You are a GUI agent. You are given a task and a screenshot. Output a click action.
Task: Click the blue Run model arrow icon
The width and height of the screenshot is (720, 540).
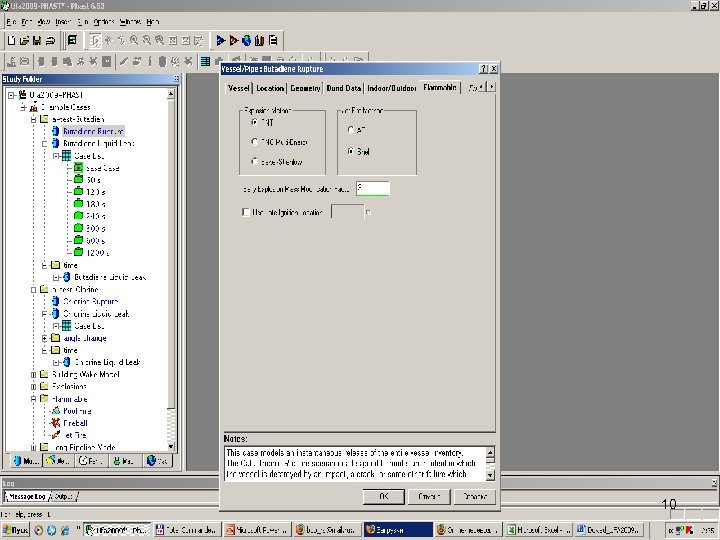tap(221, 41)
